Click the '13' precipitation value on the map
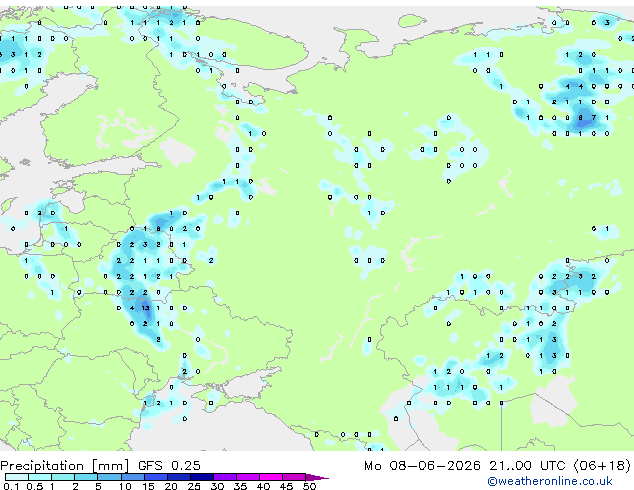This screenshot has width=634, height=490. pos(146,308)
